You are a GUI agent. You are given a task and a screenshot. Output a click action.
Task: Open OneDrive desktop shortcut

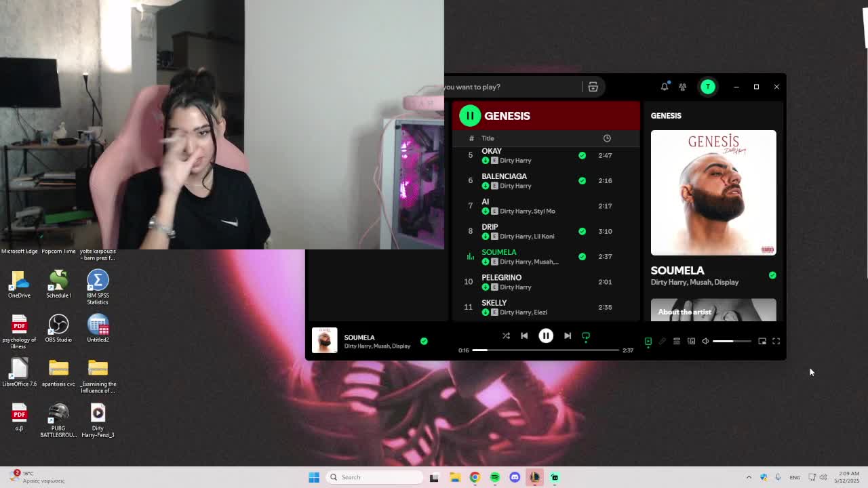19,285
